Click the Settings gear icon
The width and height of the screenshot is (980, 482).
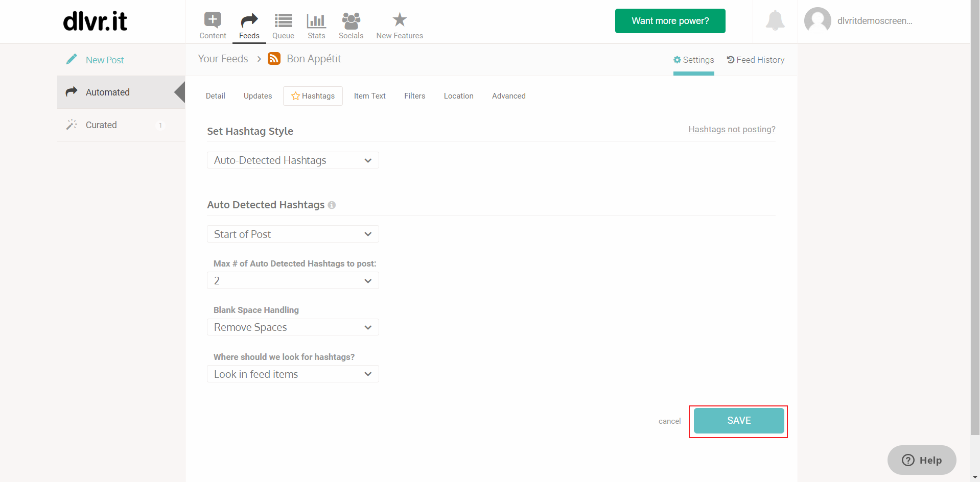coord(677,60)
